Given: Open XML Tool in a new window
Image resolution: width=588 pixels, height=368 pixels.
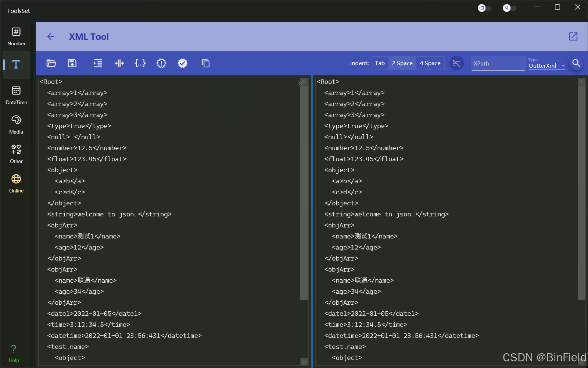Looking at the screenshot, I should pos(573,36).
